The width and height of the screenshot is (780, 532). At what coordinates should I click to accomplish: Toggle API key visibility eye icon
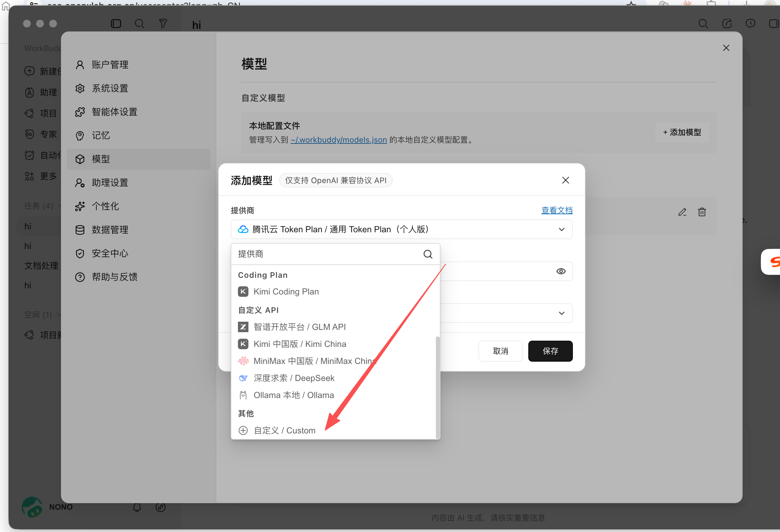click(x=561, y=271)
